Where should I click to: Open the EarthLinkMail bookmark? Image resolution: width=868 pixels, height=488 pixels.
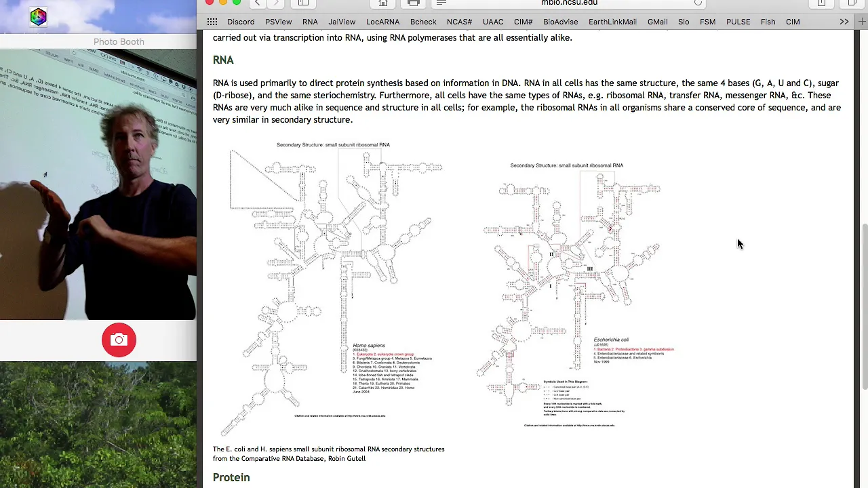click(612, 22)
